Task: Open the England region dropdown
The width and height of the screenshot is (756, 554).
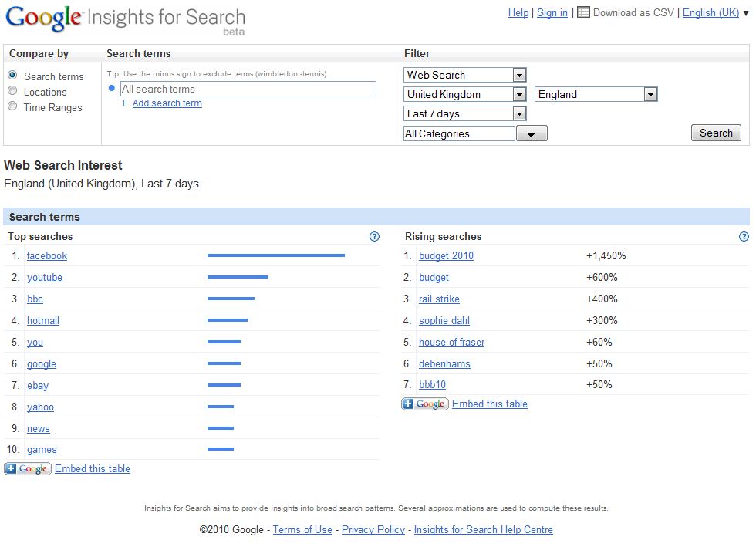Action: (x=596, y=94)
